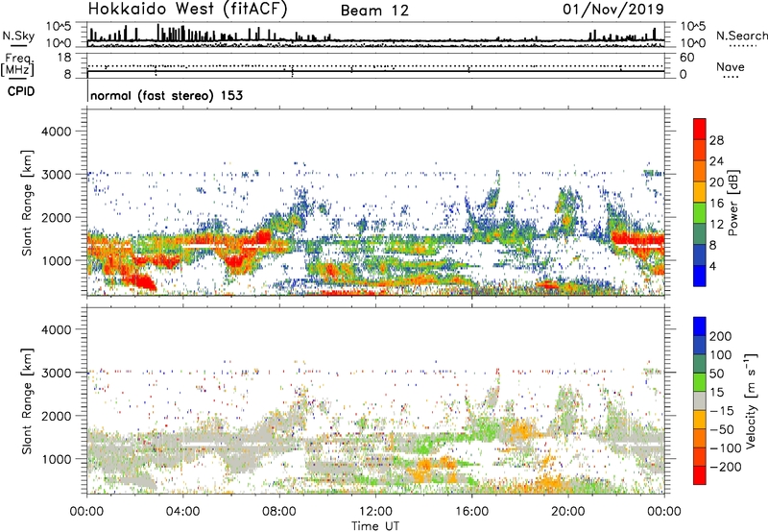Pick the yellow -15 to -50 Velocity segment
Viewport: 768px width, 532px height.
click(700, 420)
